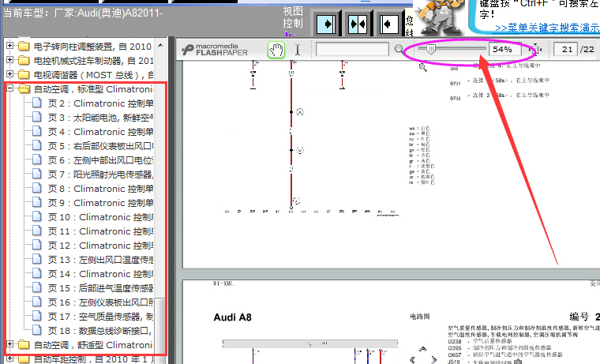Open page 页 9 : Climatronic

[100, 203]
